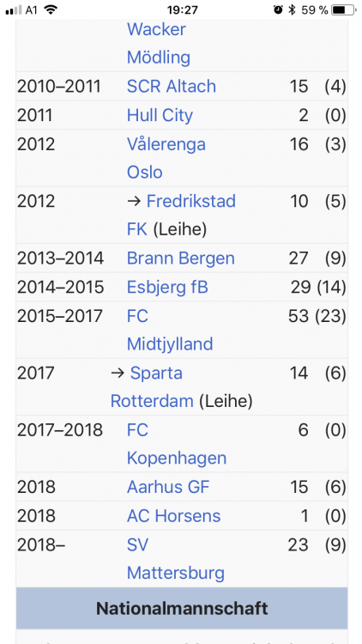The width and height of the screenshot is (362, 644).
Task: Tap the battery icon in status bar
Action: 343,9
